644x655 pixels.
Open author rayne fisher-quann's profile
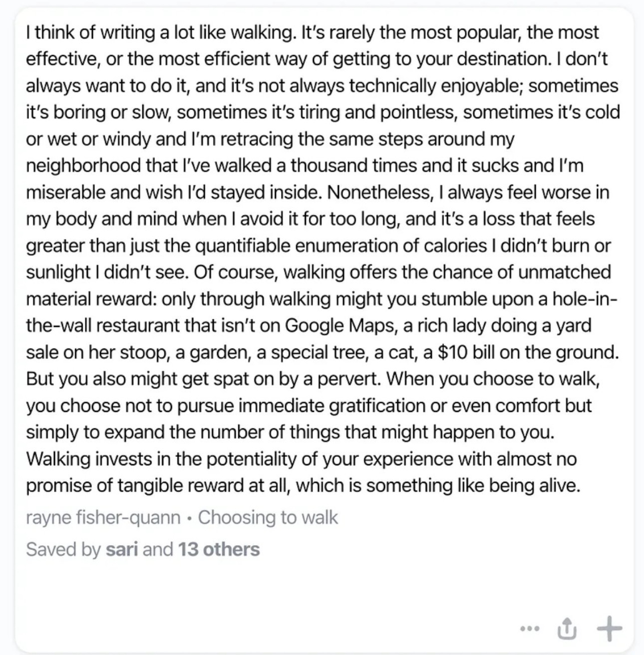point(103,518)
